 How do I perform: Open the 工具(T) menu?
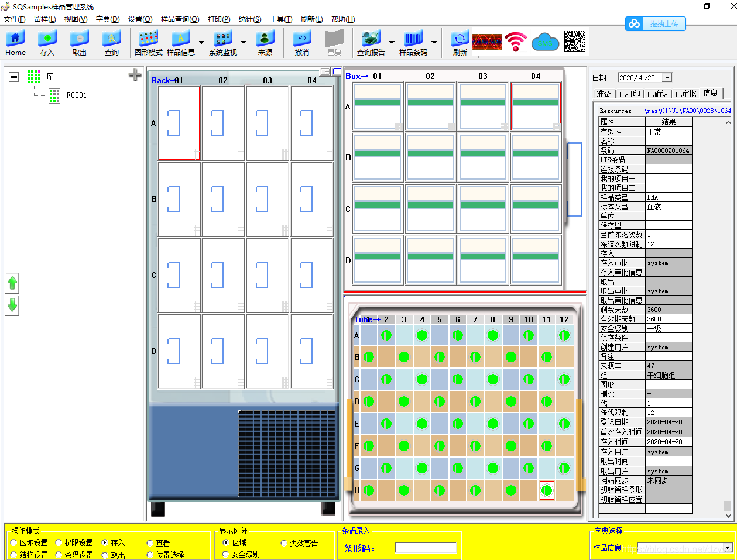pos(281,19)
